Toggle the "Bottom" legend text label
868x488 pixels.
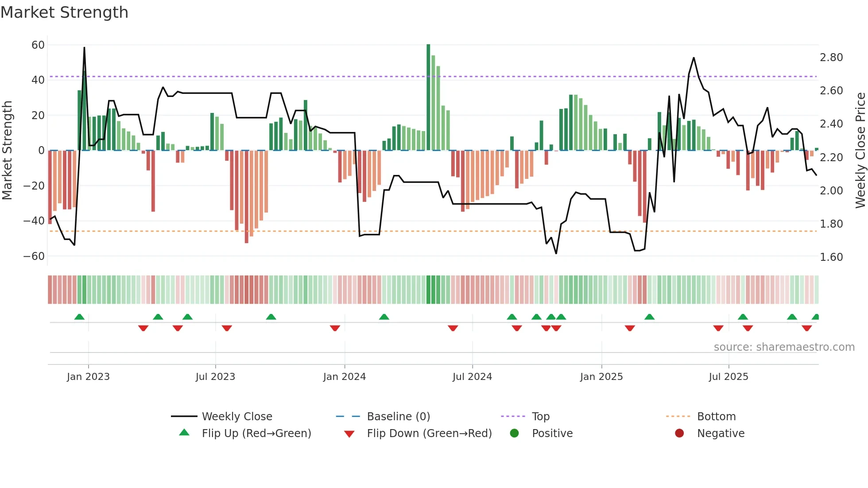click(x=716, y=416)
